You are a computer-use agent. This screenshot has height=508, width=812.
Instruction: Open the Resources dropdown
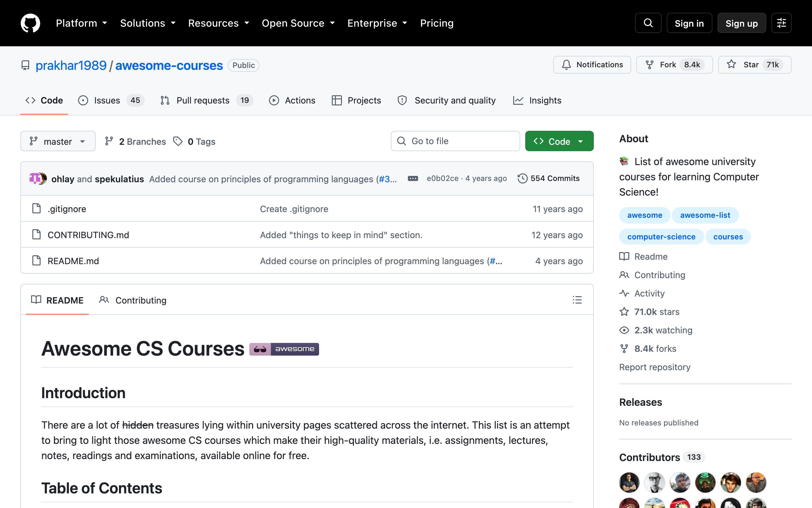[x=219, y=23]
